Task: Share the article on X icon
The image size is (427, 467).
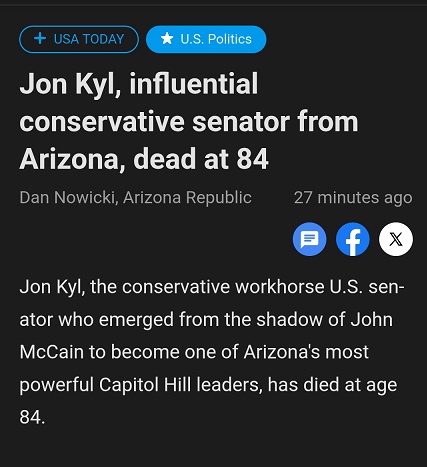Action: pyautogui.click(x=396, y=239)
